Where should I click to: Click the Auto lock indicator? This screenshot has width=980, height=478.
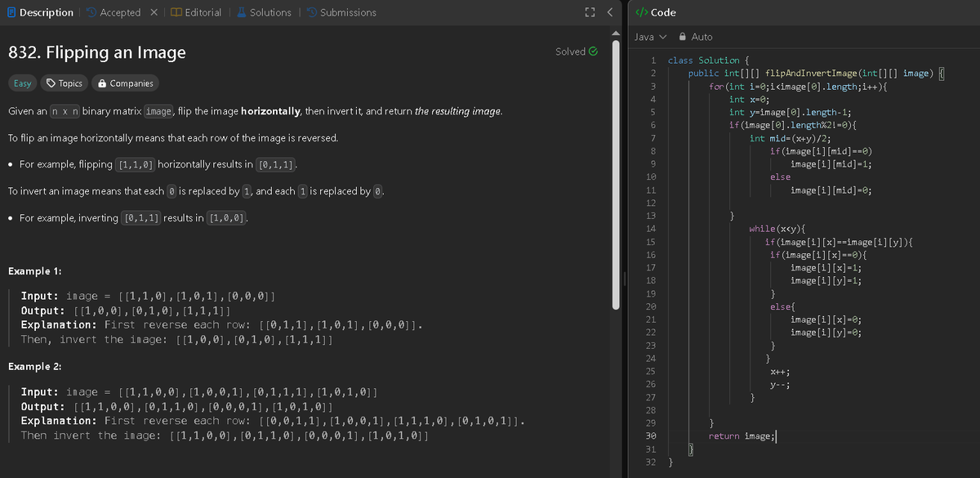[x=695, y=37]
